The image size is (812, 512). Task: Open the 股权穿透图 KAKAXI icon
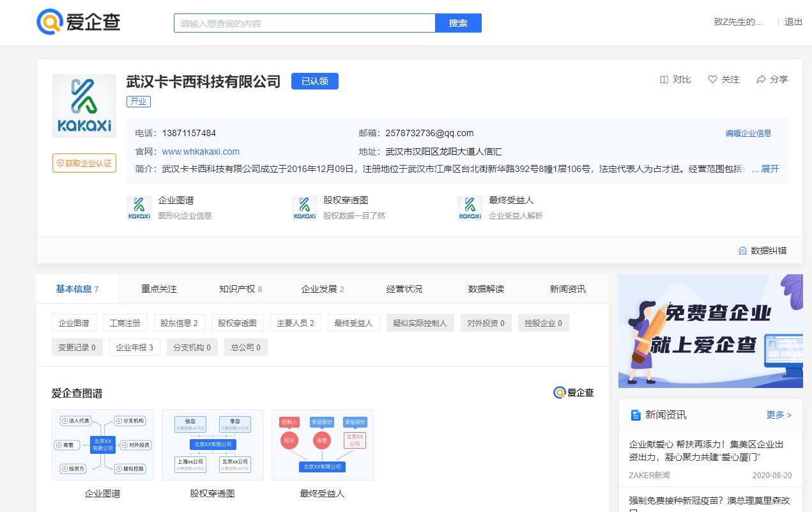click(305, 208)
